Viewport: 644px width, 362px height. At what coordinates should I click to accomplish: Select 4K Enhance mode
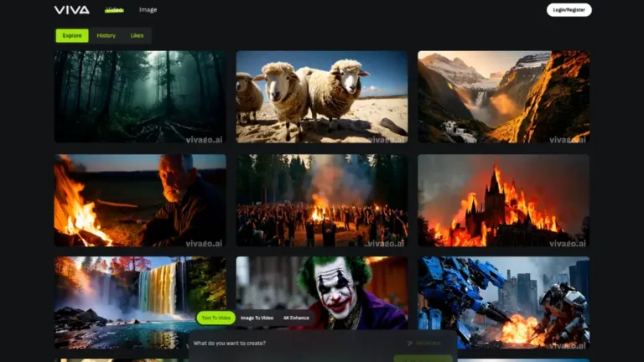(295, 318)
